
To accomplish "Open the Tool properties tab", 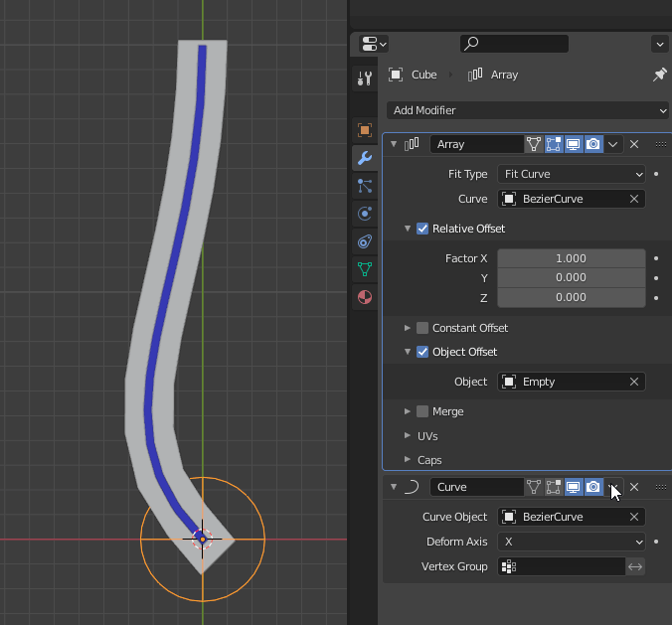I will [x=365, y=78].
